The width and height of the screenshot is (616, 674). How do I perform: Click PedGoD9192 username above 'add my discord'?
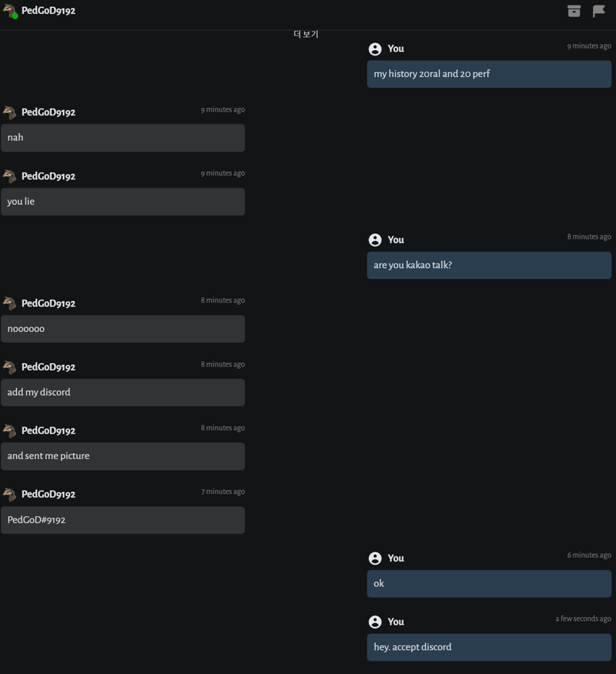(x=49, y=367)
